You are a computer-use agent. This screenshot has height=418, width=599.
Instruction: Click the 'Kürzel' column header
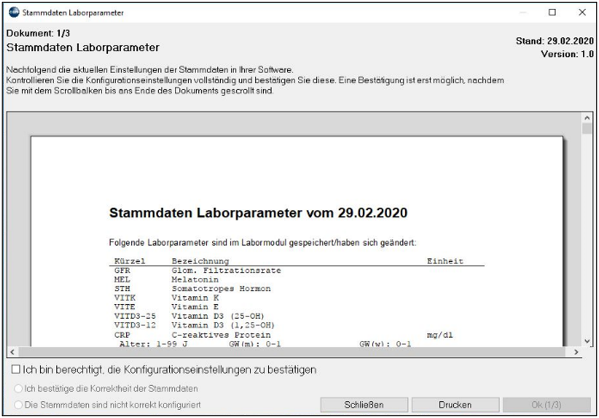click(x=130, y=261)
